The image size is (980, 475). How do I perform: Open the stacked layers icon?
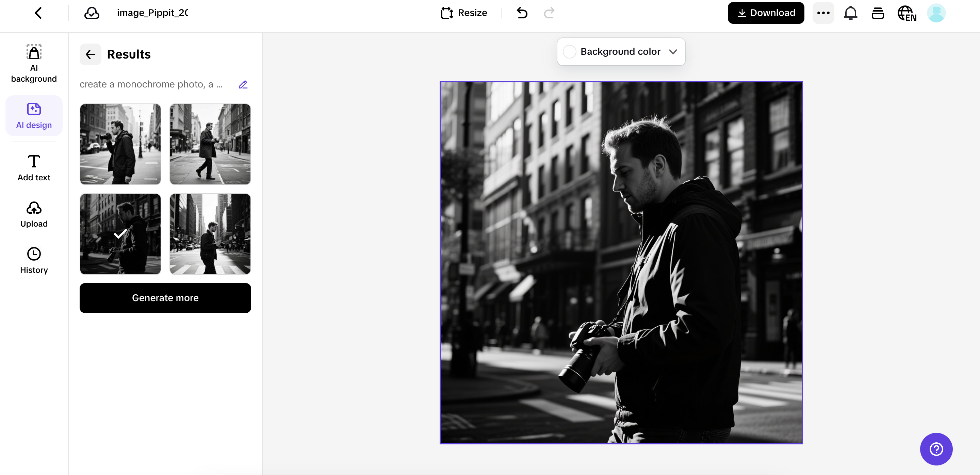coord(877,13)
